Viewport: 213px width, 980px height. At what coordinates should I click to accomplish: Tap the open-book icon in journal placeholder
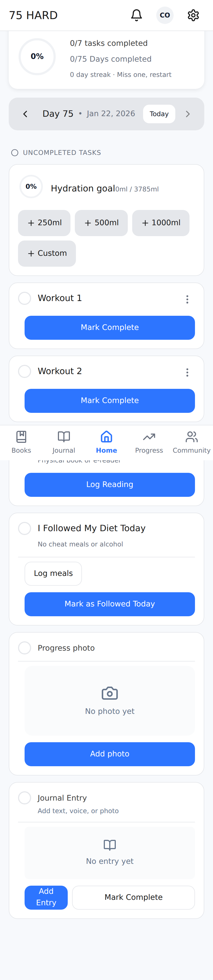[x=110, y=844]
